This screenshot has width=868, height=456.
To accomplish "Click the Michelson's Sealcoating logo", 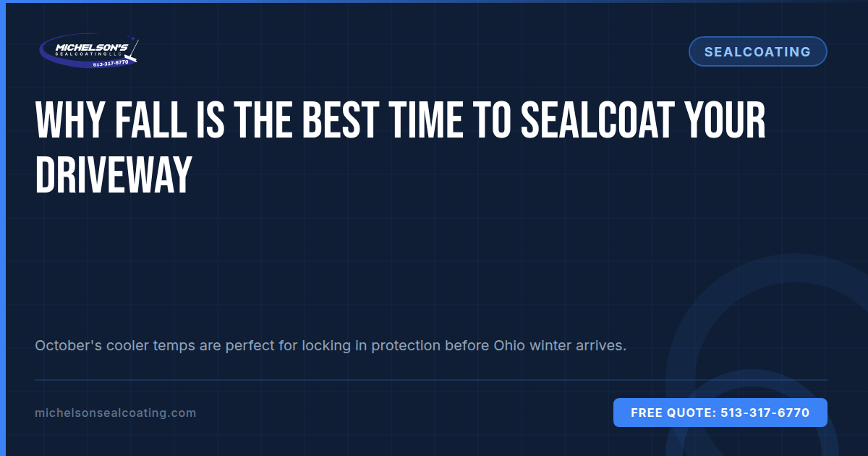I will [x=88, y=51].
